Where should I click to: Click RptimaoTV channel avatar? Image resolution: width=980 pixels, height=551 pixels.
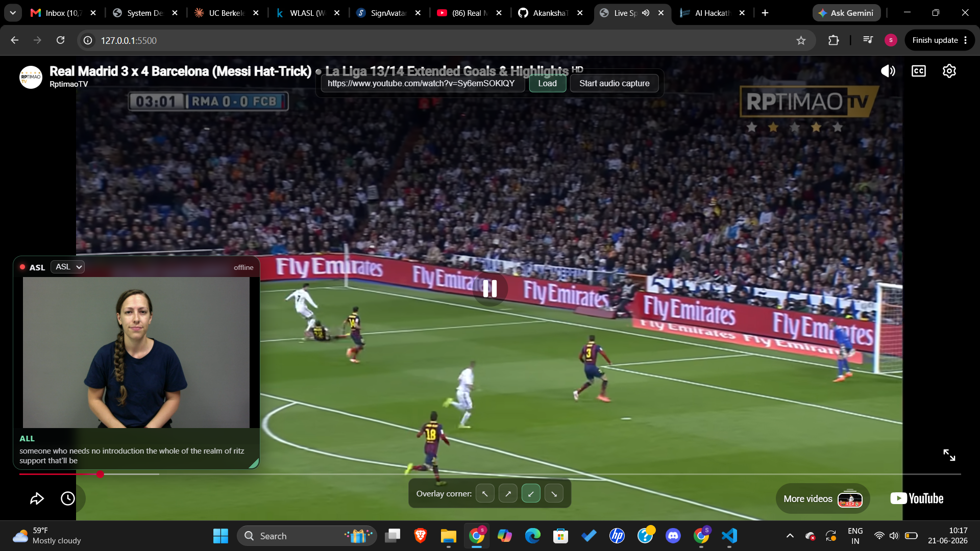31,77
